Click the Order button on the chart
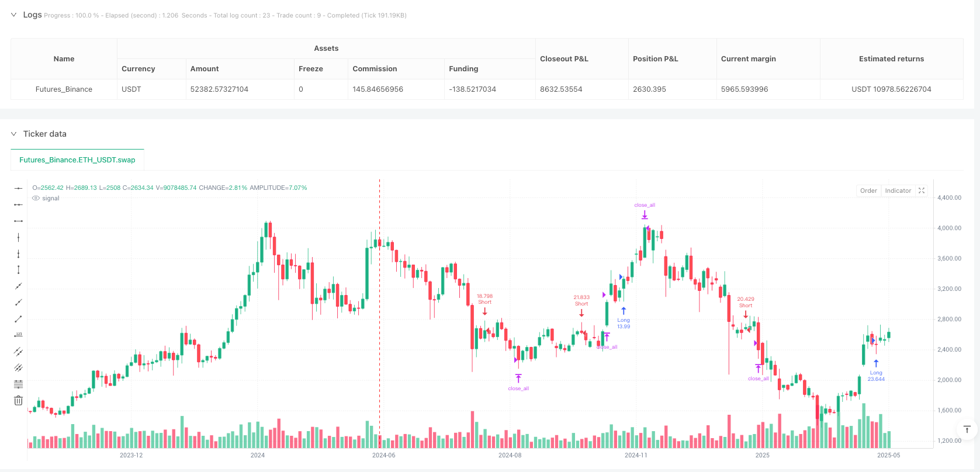This screenshot has height=472, width=980. coord(868,190)
